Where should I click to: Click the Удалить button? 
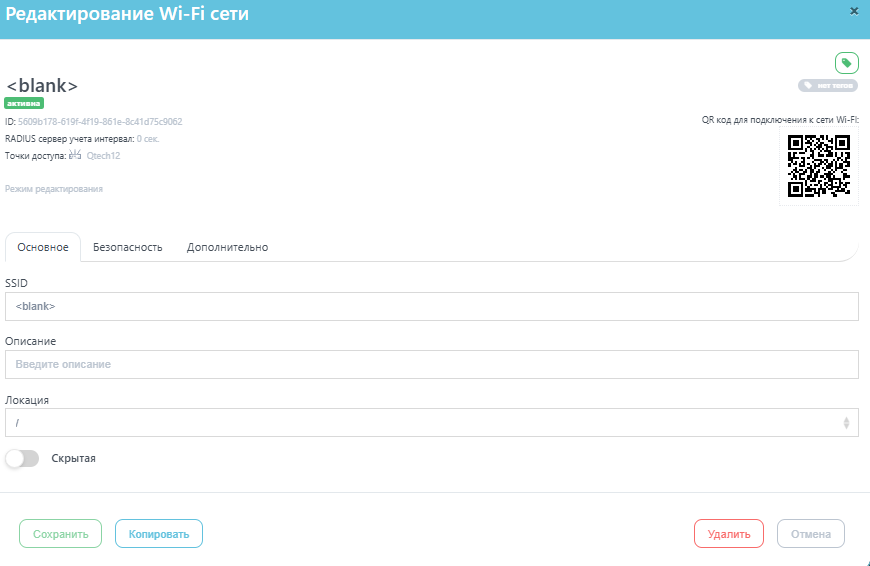(729, 534)
